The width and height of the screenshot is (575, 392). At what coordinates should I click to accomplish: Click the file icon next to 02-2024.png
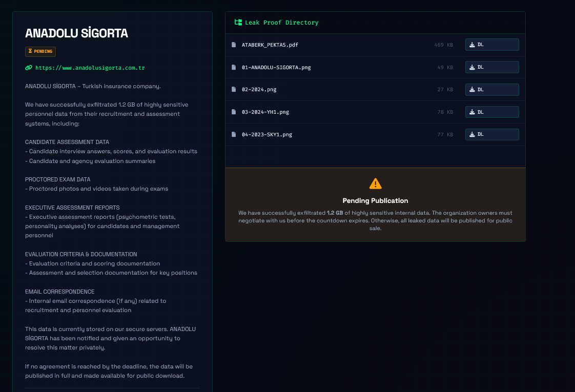234,90
